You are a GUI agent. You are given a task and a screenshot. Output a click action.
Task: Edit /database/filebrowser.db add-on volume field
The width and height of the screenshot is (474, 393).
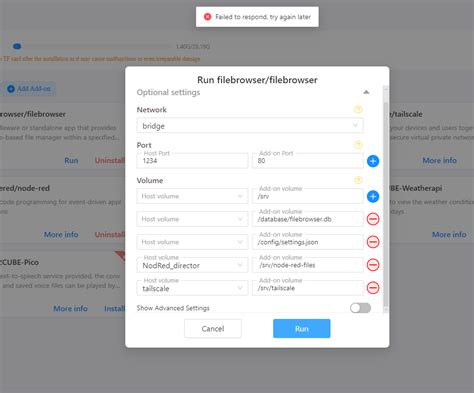[x=308, y=219]
